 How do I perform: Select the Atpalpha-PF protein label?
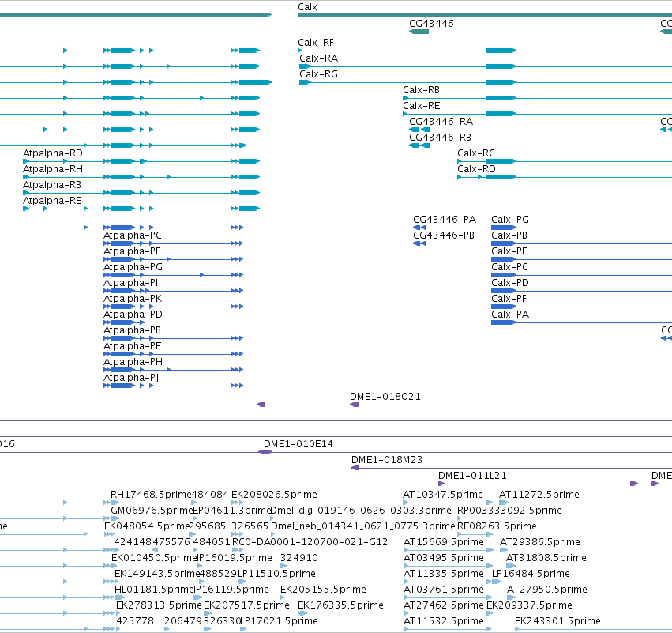132,251
